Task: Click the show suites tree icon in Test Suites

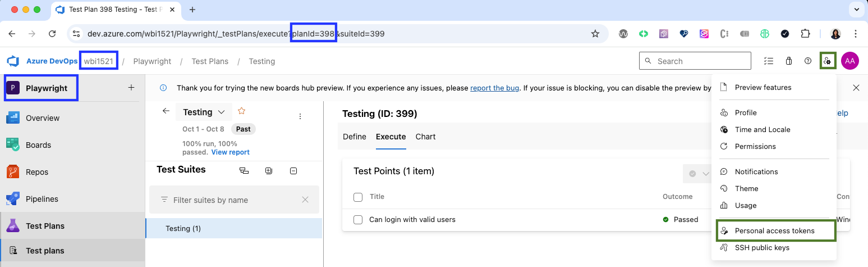Action: click(x=244, y=170)
